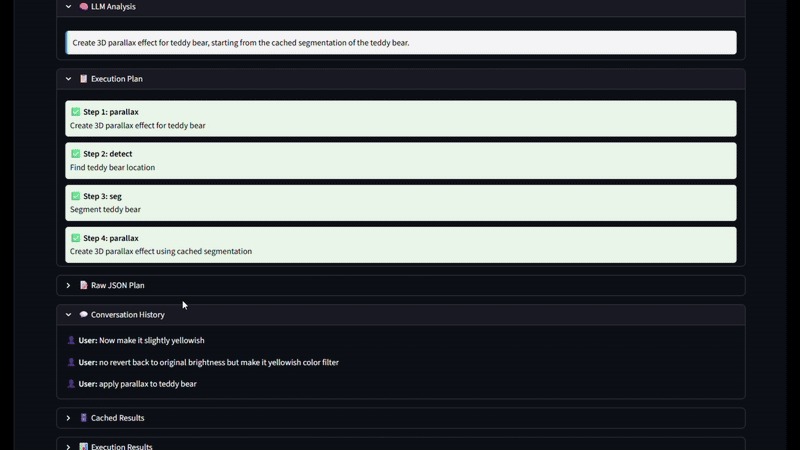Click the 'Cached Results' header label
Image resolution: width=800 pixels, height=450 pixels.
pos(117,418)
